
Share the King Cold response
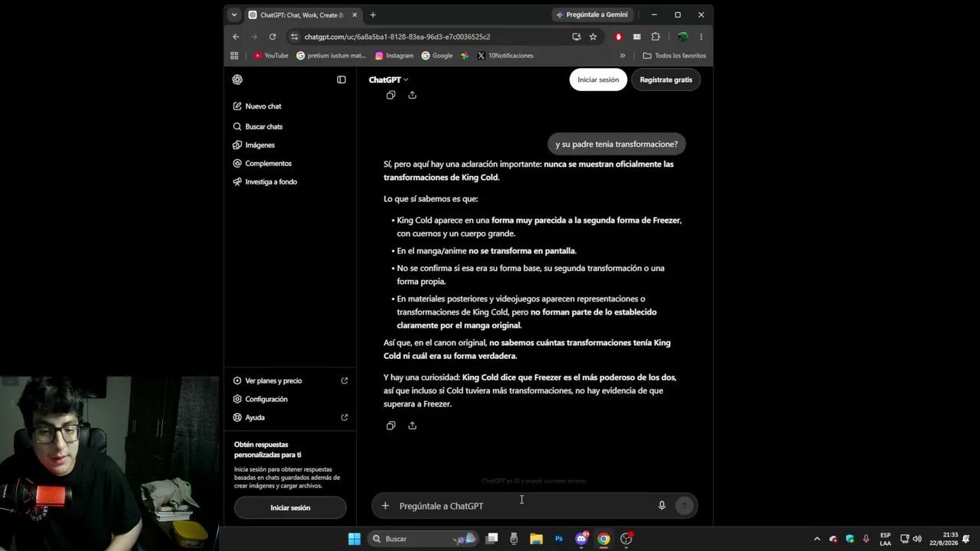pyautogui.click(x=412, y=425)
